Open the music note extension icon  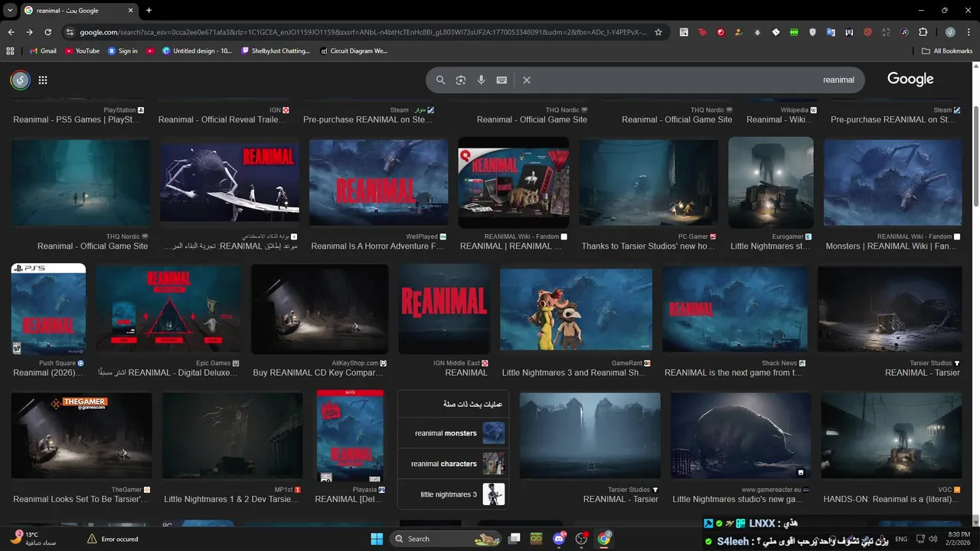point(904,32)
